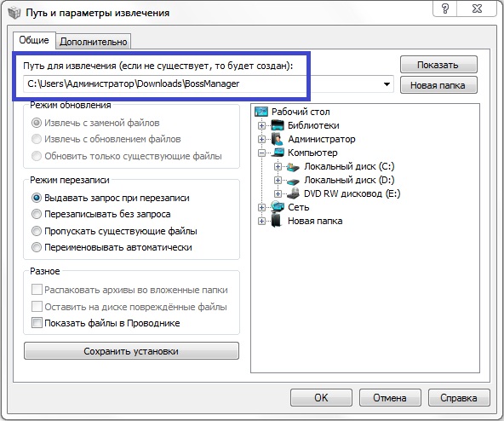This screenshot has height=421, width=504.
Task: Expand Локальный диск (D:) node
Action: point(278,180)
